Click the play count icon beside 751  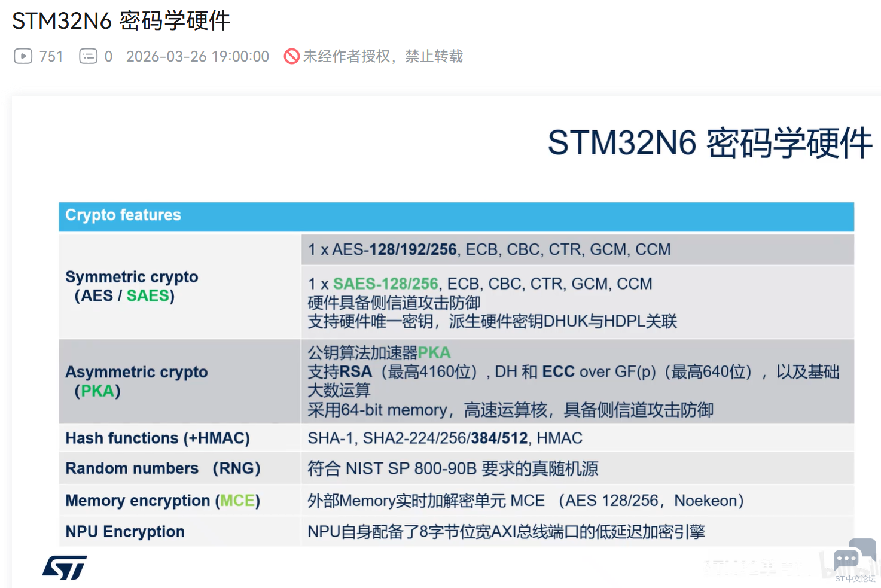[x=23, y=56]
